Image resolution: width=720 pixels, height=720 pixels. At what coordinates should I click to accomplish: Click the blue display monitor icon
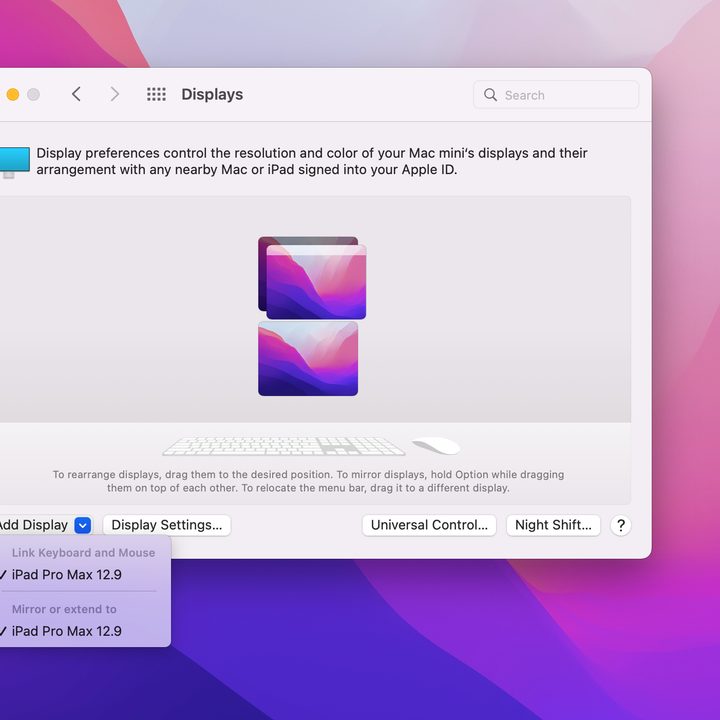14,162
